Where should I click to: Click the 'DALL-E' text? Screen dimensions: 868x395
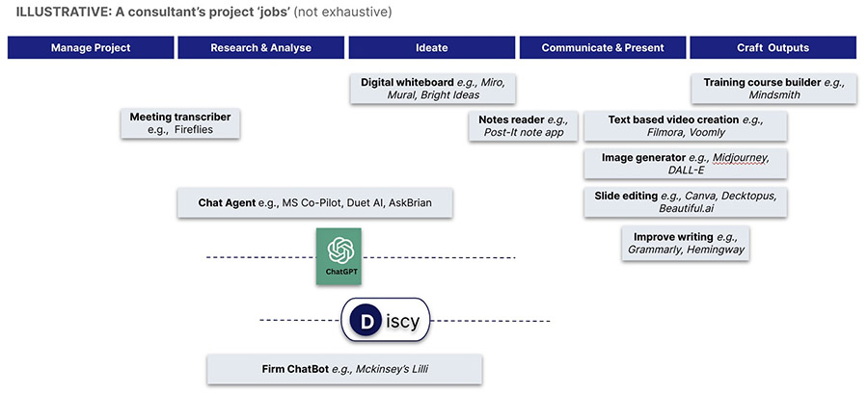coord(686,170)
